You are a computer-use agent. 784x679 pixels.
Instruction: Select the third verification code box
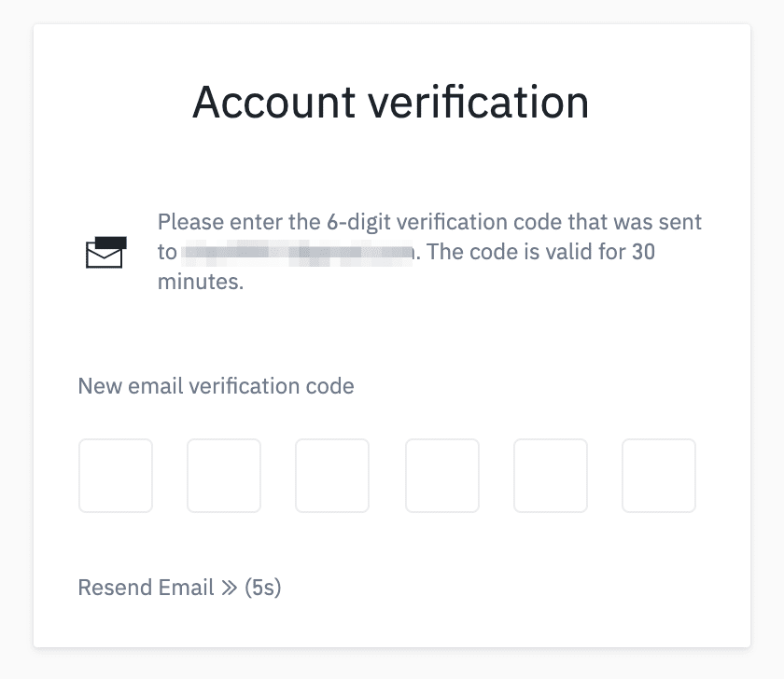(x=331, y=475)
